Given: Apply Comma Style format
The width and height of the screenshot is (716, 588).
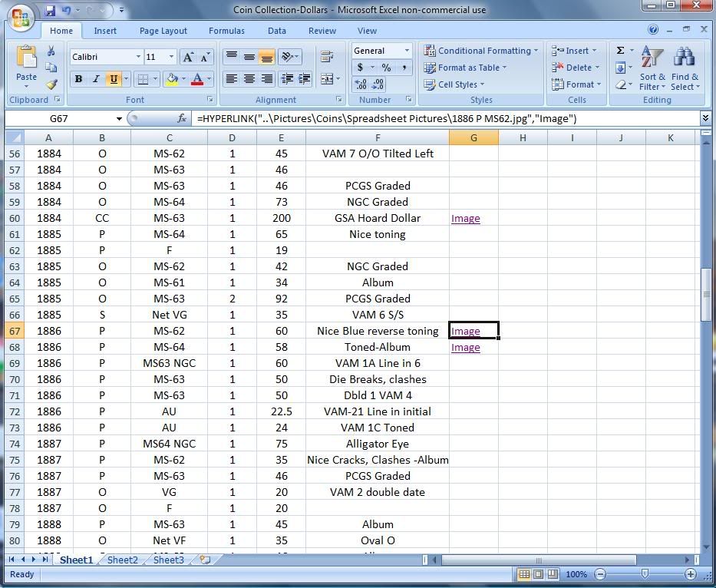Looking at the screenshot, I should point(404,68).
